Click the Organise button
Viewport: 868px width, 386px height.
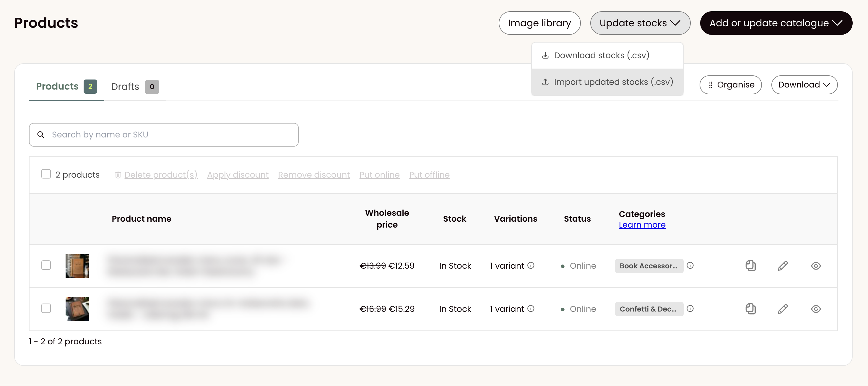(x=731, y=85)
